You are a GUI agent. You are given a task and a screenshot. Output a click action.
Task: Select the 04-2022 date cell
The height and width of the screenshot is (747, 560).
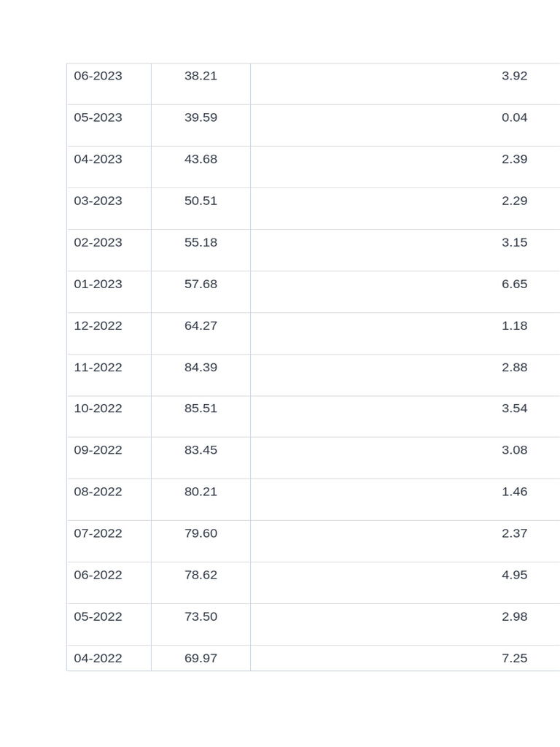click(x=98, y=658)
